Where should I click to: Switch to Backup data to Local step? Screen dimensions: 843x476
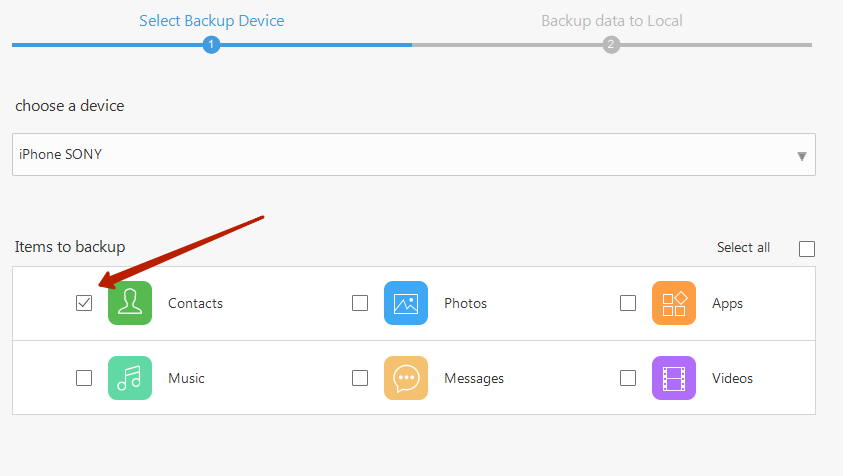coord(611,20)
